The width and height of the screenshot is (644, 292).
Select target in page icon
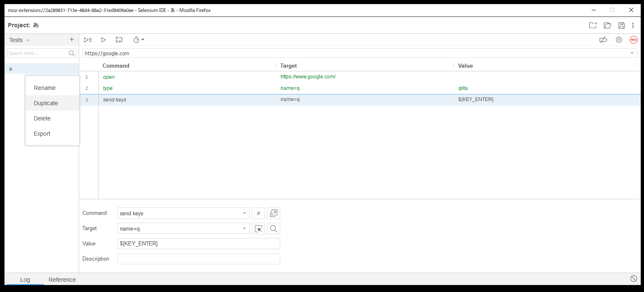(x=258, y=228)
